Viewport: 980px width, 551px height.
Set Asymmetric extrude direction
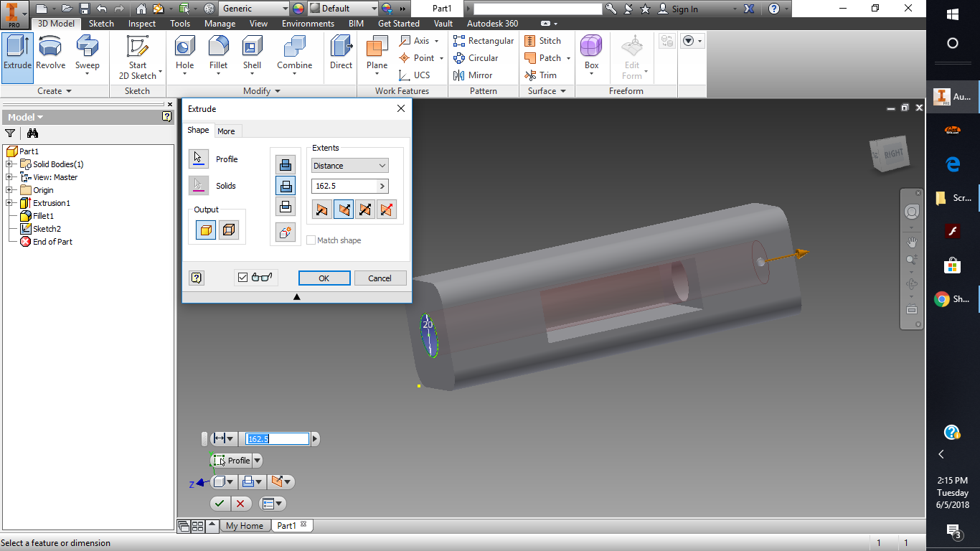[387, 209]
